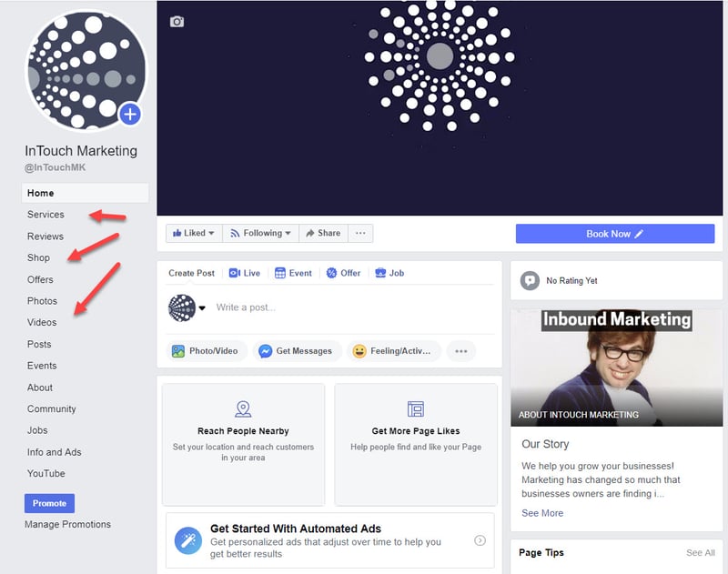Image resolution: width=728 pixels, height=574 pixels.
Task: Open Offers in the sidebar
Action: pos(40,279)
